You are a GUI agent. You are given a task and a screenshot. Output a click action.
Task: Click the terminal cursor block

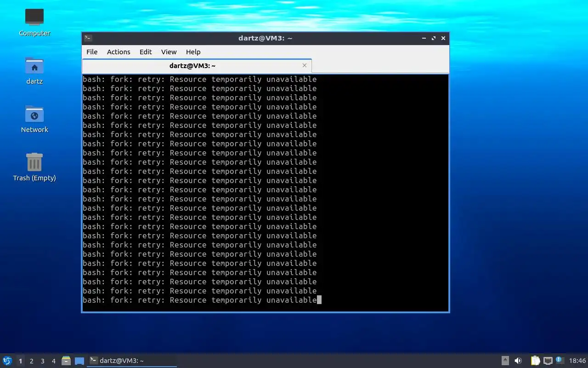pyautogui.click(x=319, y=300)
